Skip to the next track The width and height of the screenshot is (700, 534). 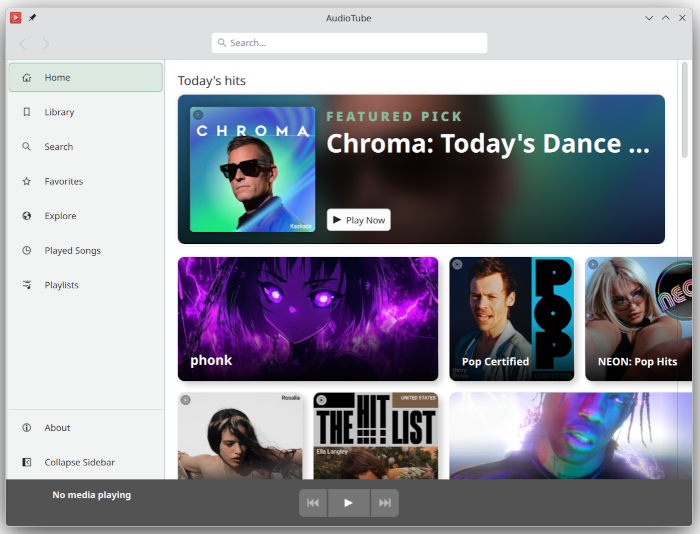coord(384,503)
